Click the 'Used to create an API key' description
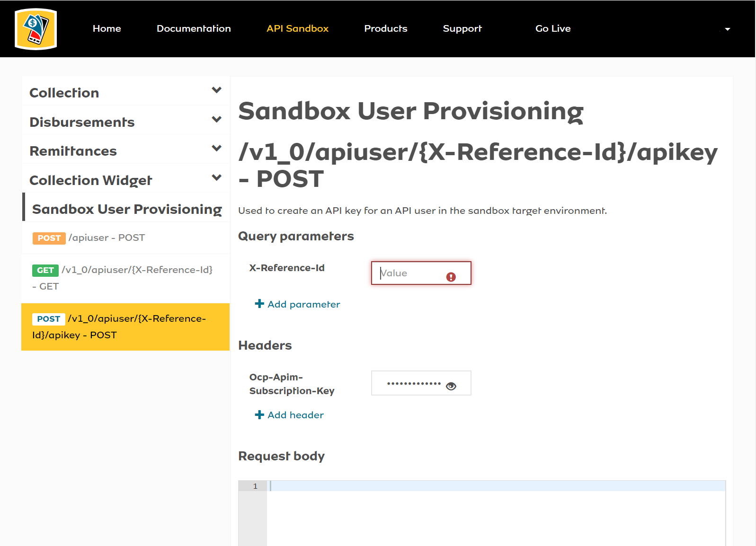Viewport: 756px width, 546px height. pos(422,211)
